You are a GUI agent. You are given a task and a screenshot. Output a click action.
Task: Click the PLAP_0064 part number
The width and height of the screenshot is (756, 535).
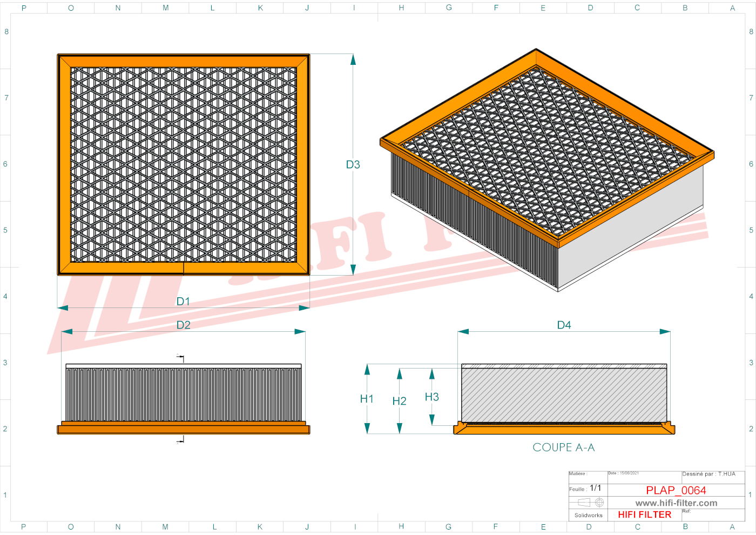(676, 490)
